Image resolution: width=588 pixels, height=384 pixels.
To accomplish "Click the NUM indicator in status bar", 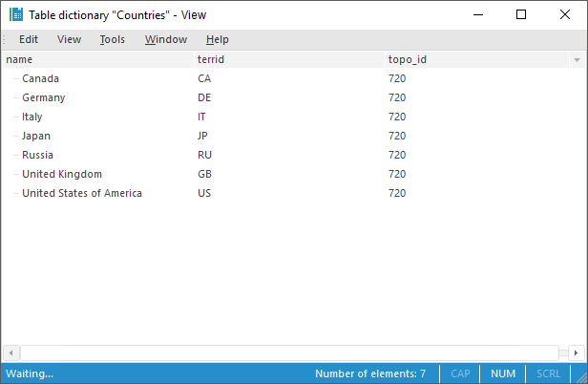I will [503, 373].
